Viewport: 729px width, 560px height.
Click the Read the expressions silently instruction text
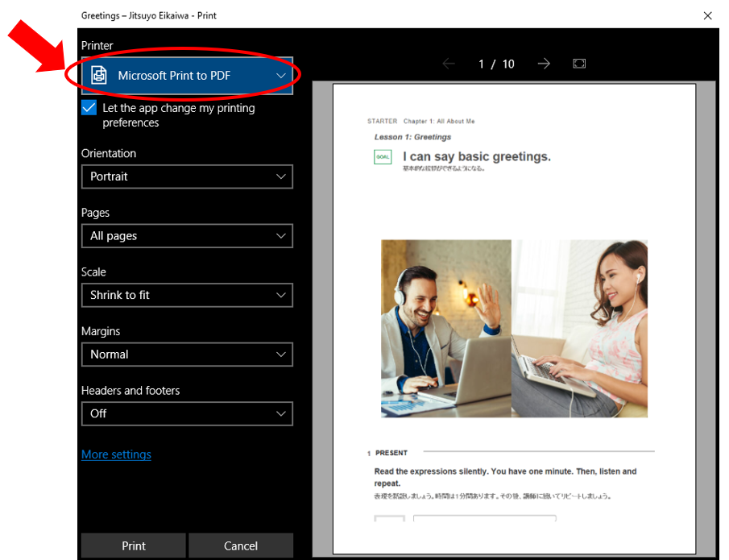(x=505, y=477)
